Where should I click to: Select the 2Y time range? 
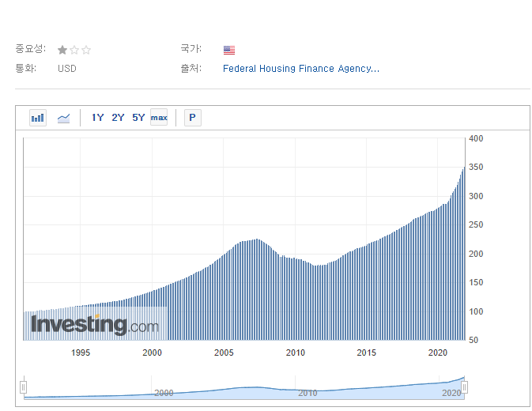[x=118, y=118]
